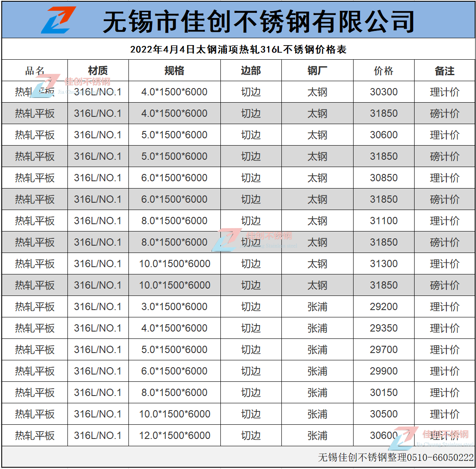The width and height of the screenshot is (476, 469).
Task: Select the price 29350
Action: 384,328
